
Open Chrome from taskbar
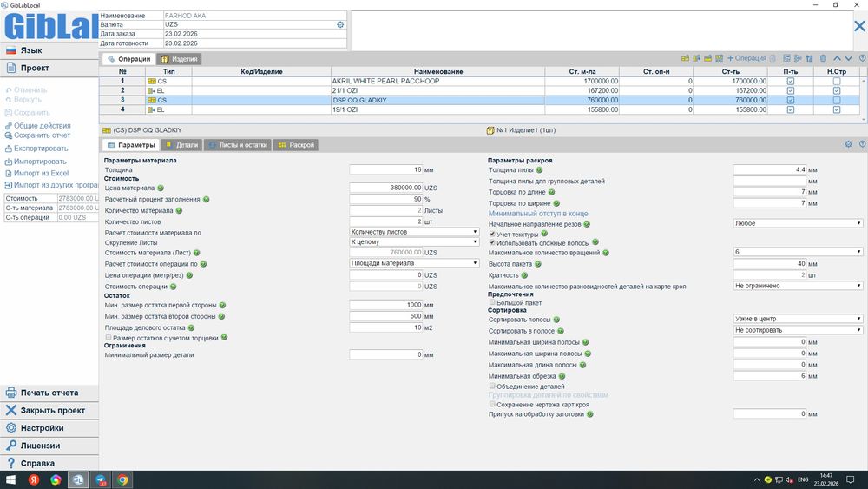(123, 479)
